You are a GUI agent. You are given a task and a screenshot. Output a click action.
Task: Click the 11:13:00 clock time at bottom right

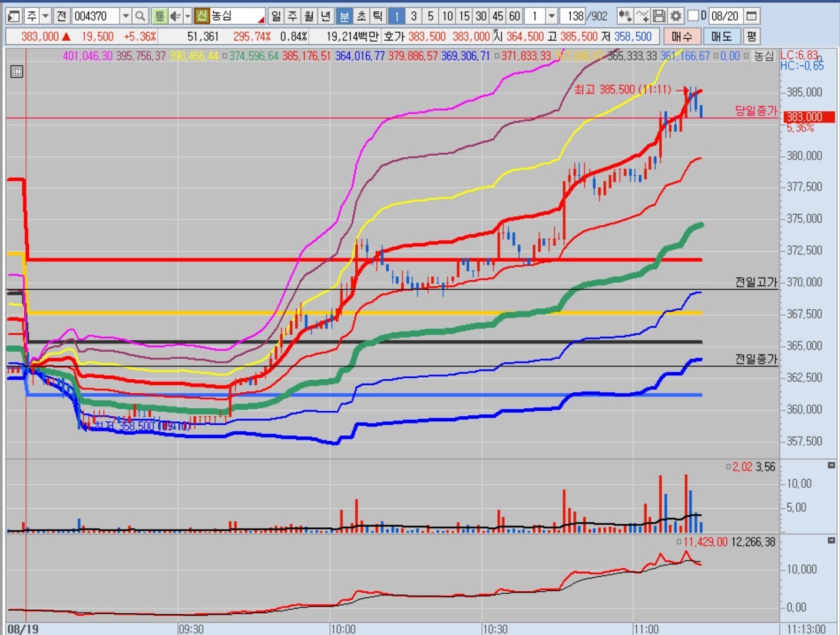point(806,629)
